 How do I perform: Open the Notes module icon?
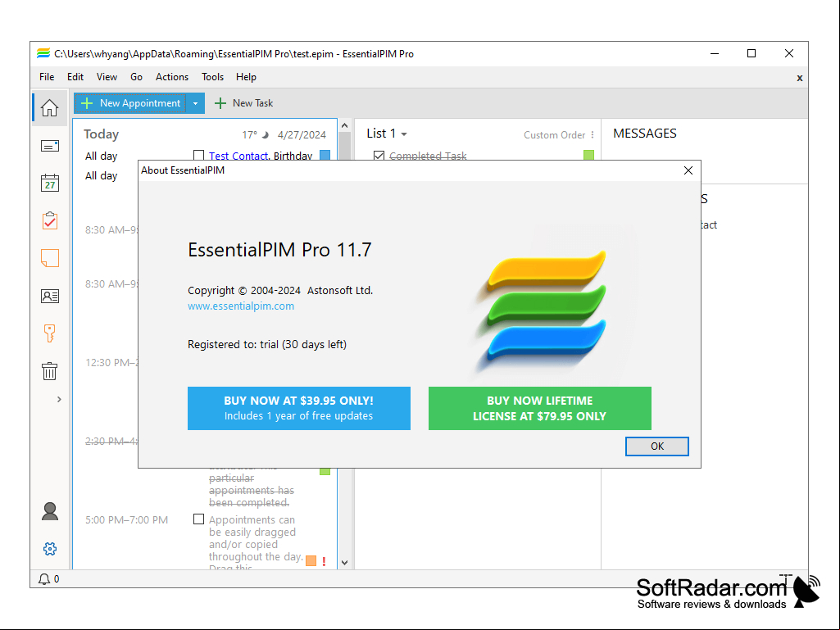click(49, 258)
